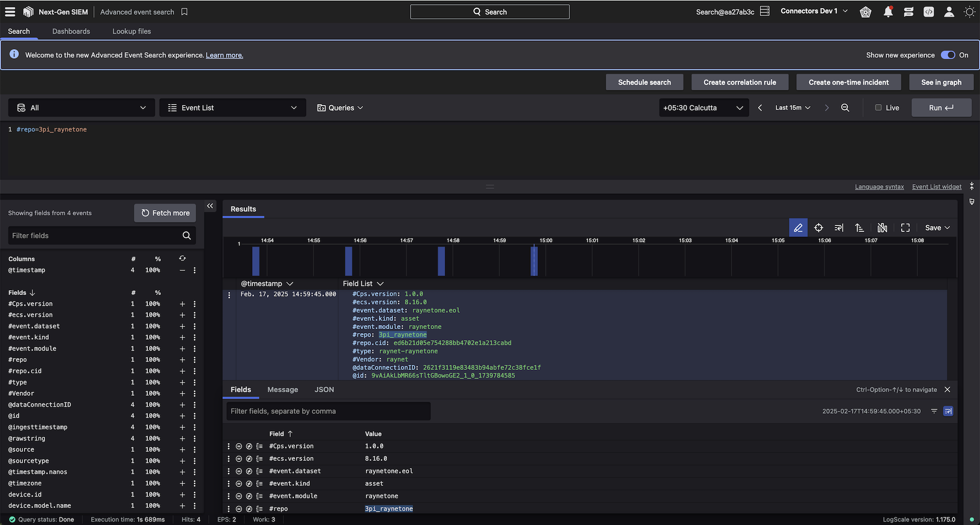Image resolution: width=980 pixels, height=525 pixels.
Task: Open the Last 15m time range dropdown
Action: pos(793,108)
